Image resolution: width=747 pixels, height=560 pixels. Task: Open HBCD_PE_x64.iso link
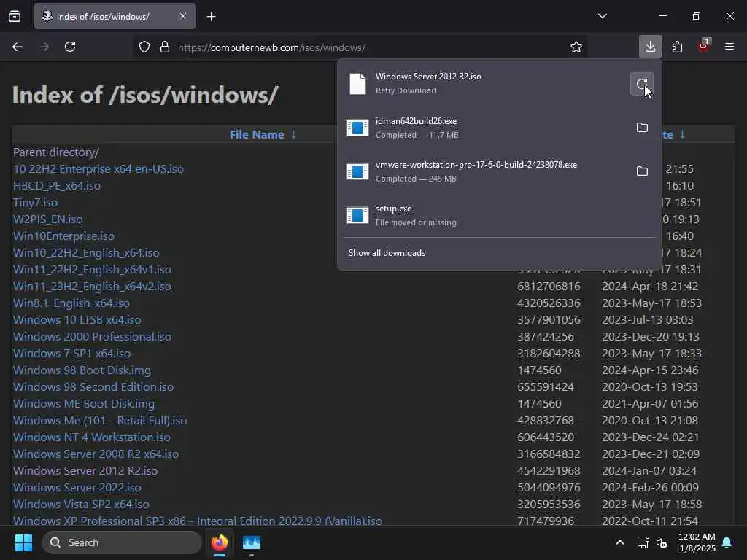coord(57,185)
